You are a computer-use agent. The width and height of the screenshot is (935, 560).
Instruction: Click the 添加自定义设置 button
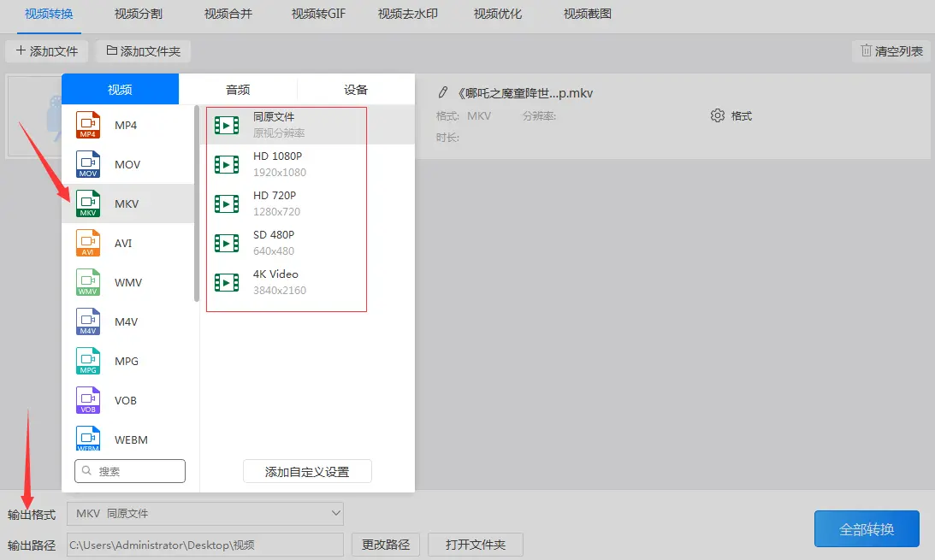pyautogui.click(x=307, y=471)
